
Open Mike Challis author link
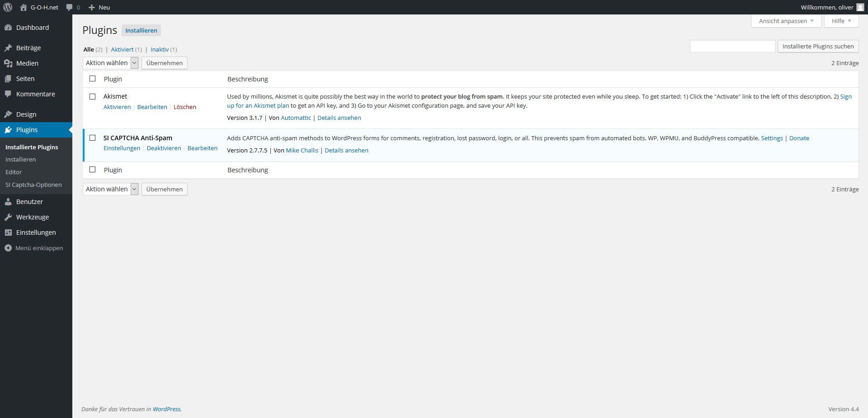302,151
